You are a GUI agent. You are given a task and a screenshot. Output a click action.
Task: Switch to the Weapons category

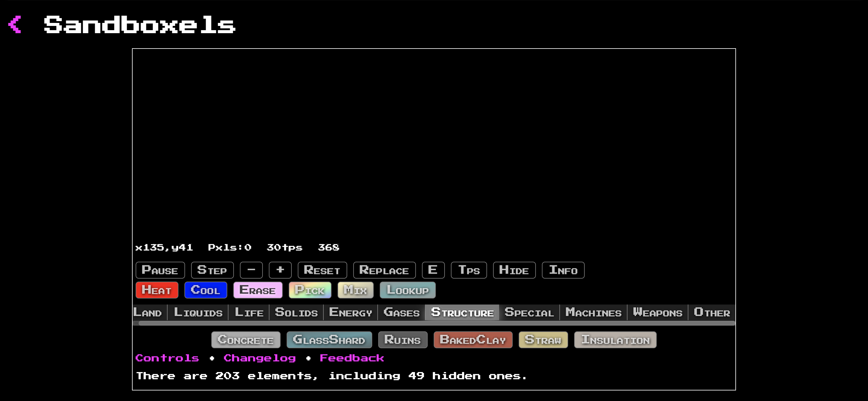(x=657, y=312)
